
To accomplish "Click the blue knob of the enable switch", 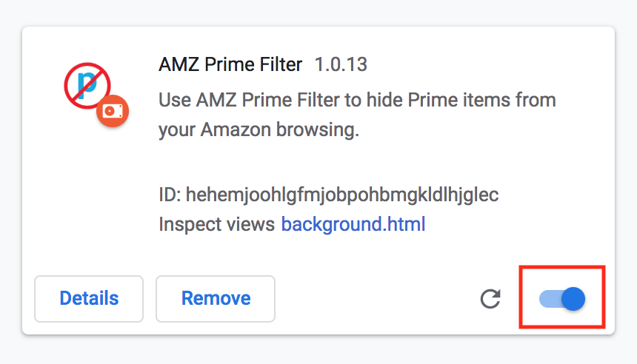I will click(x=573, y=299).
